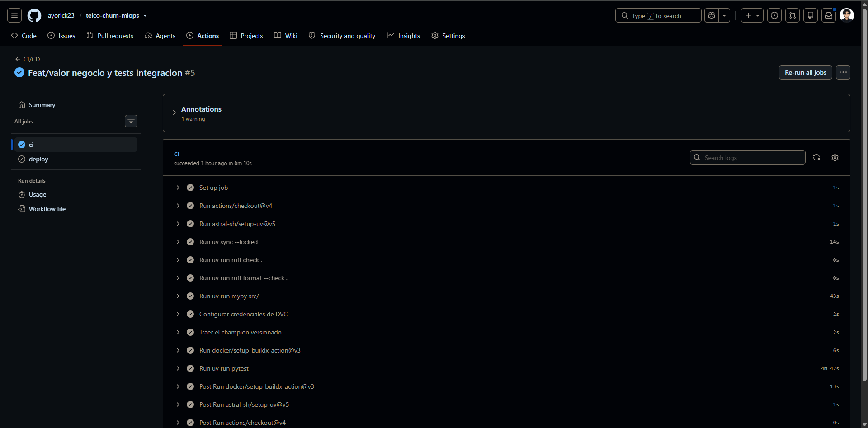Focus the Search logs field
868x428 pixels.
point(748,157)
